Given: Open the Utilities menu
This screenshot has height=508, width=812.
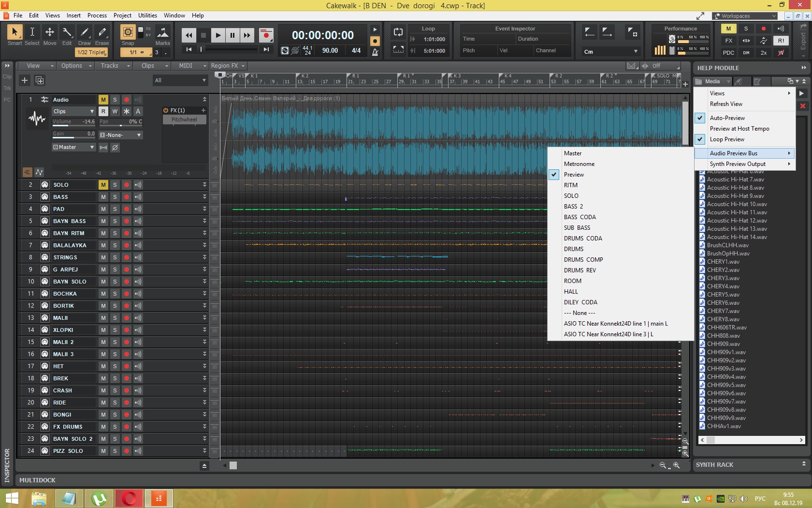Looking at the screenshot, I should click(x=147, y=15).
